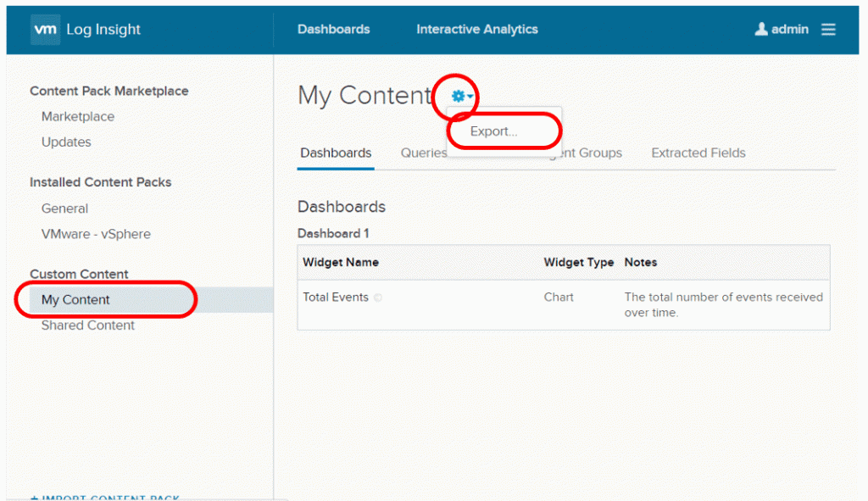The width and height of the screenshot is (868, 501).
Task: Click the info icon beside Total Events
Action: point(378,298)
